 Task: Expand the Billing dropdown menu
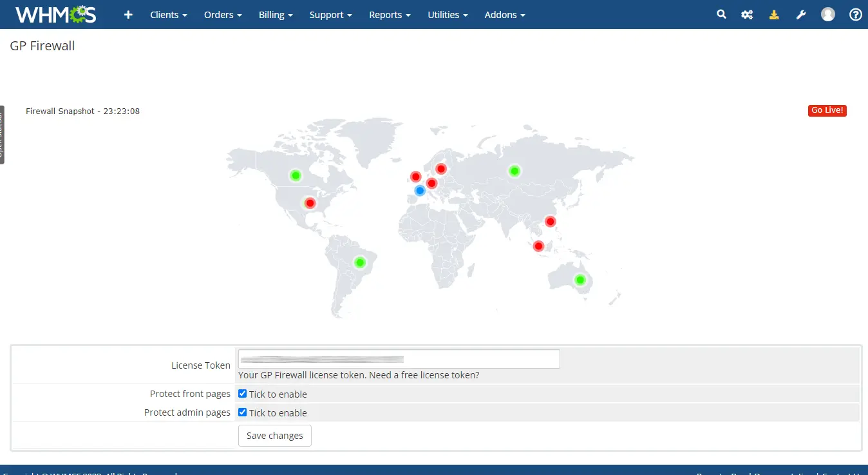pyautogui.click(x=276, y=15)
